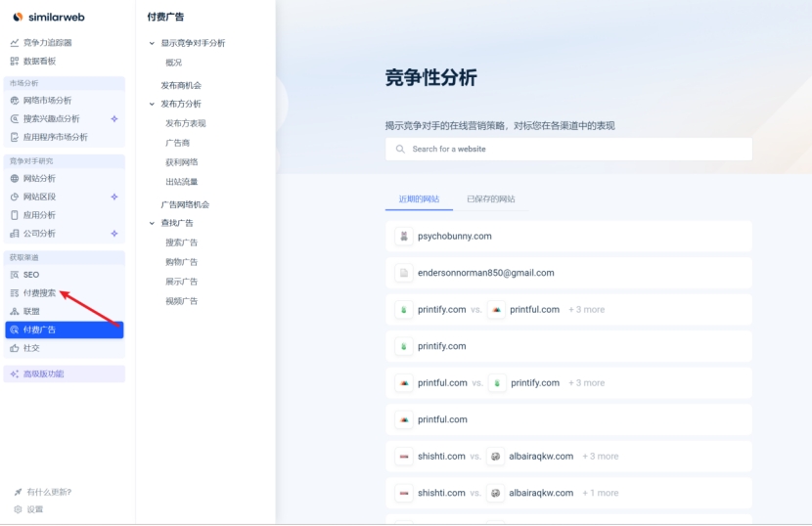Click the Search for a website field
The width and height of the screenshot is (812, 526).
point(577,150)
